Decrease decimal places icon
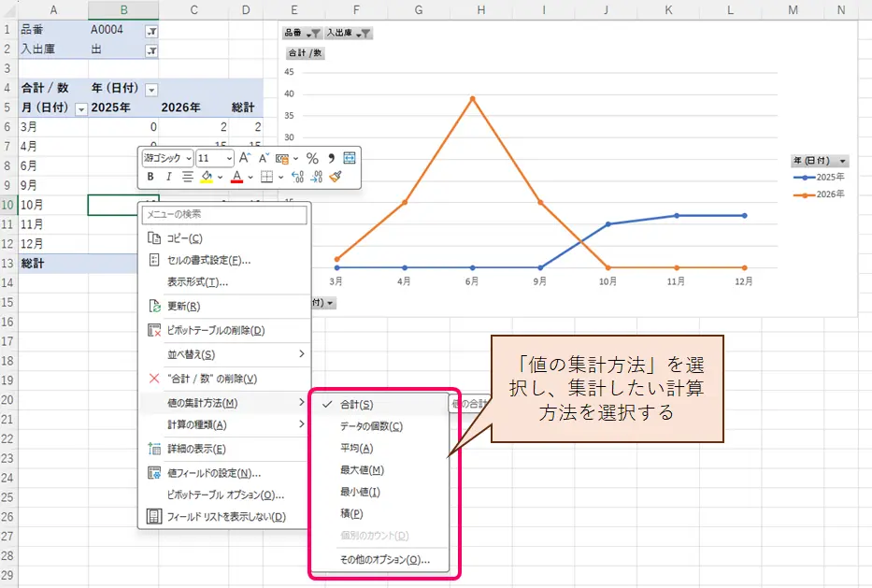Screen dimensions: 872x588 (x=317, y=177)
